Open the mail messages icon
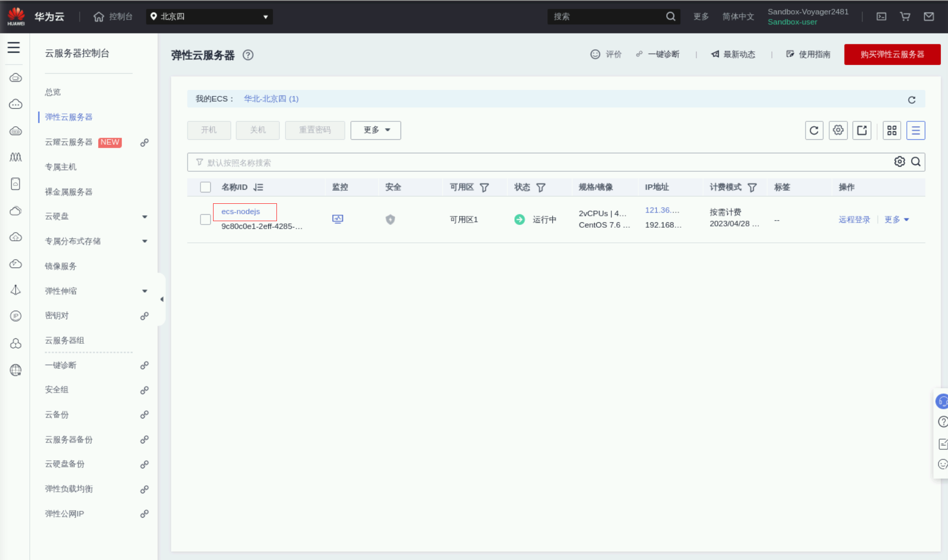This screenshot has width=948, height=560. coord(929,17)
